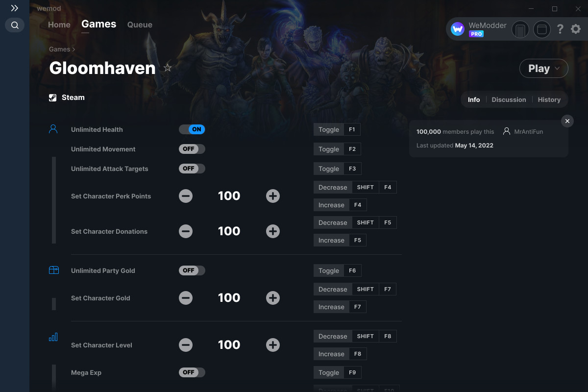Favorite Gloomhaven with the star icon

(168, 68)
